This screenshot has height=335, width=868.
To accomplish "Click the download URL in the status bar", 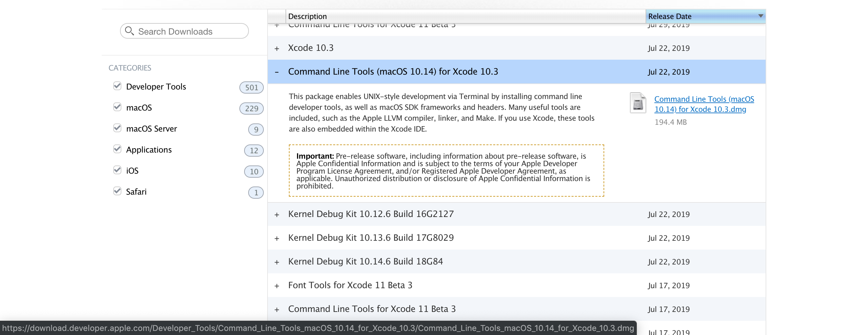I will pyautogui.click(x=318, y=328).
